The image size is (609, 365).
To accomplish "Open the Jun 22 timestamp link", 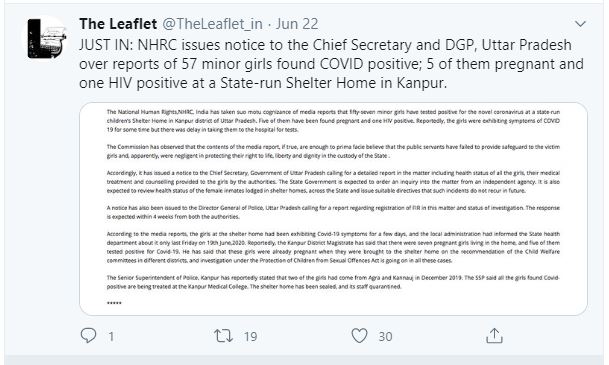I will pyautogui.click(x=297, y=24).
